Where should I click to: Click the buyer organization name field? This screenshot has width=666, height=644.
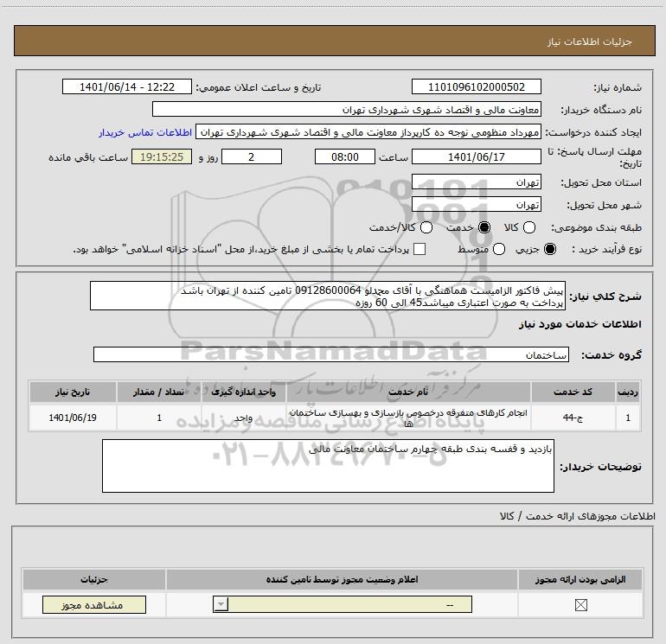click(347, 109)
